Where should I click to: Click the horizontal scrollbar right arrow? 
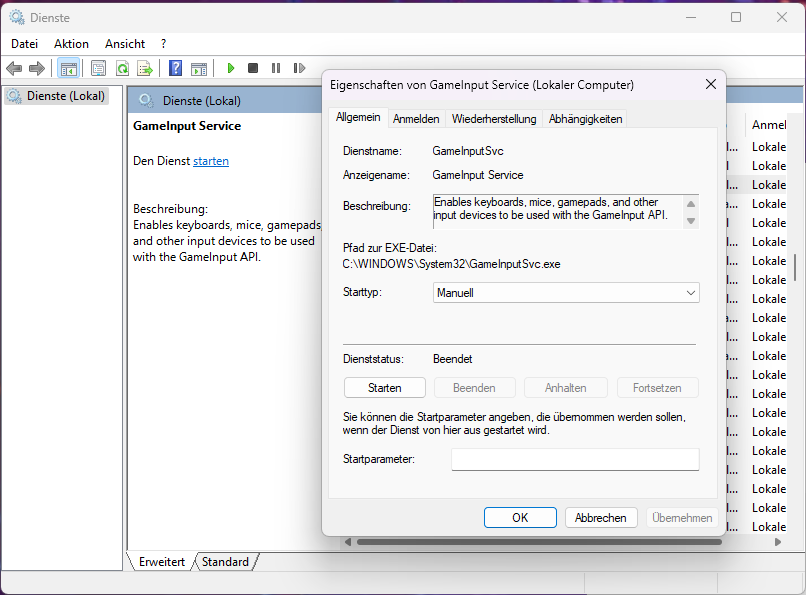point(778,542)
